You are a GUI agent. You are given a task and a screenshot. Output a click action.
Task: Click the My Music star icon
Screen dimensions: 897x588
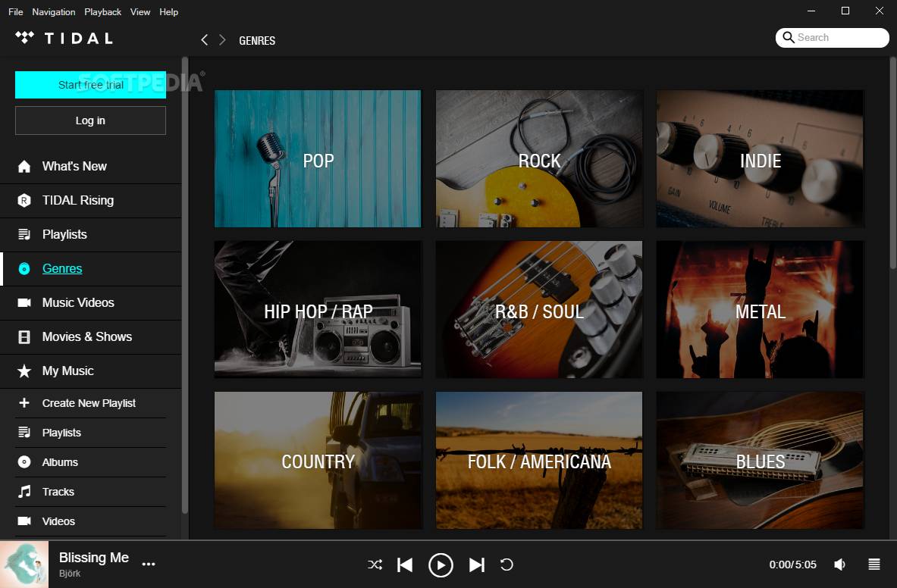point(24,371)
